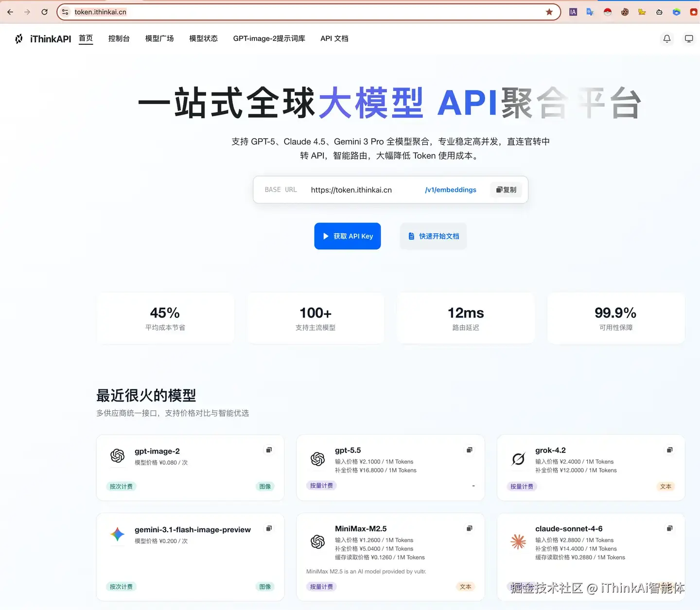Click the browser back arrow
Image resolution: width=700 pixels, height=610 pixels.
[10, 12]
